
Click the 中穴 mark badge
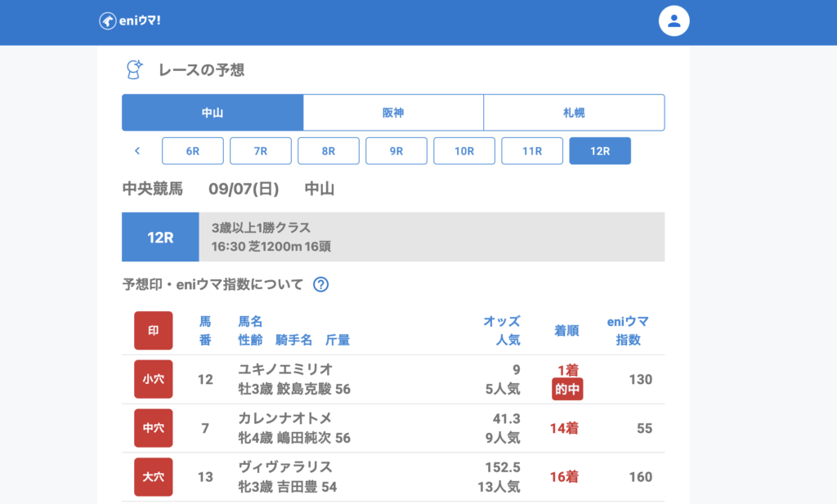point(154,428)
